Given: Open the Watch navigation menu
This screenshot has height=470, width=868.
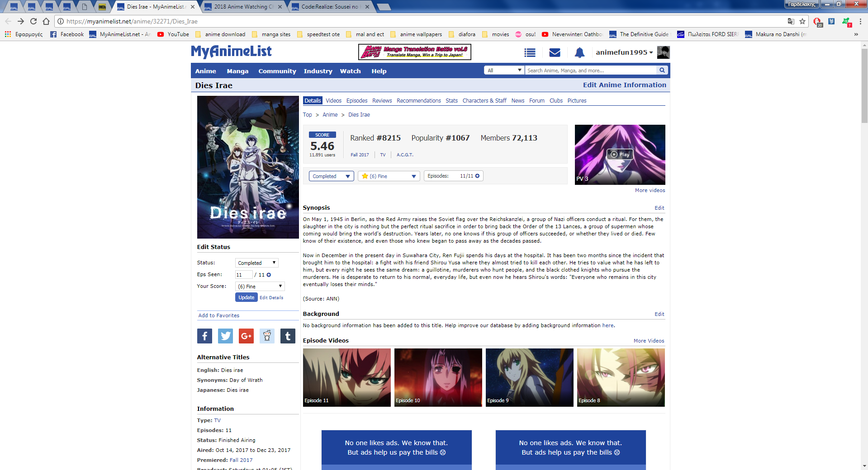Looking at the screenshot, I should (x=350, y=71).
